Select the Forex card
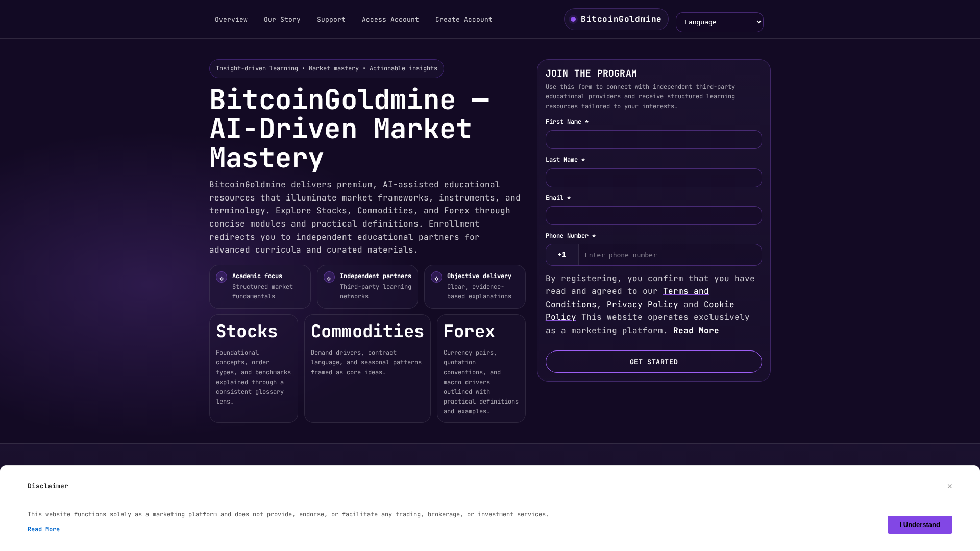Image resolution: width=980 pixels, height=551 pixels. coord(481,368)
